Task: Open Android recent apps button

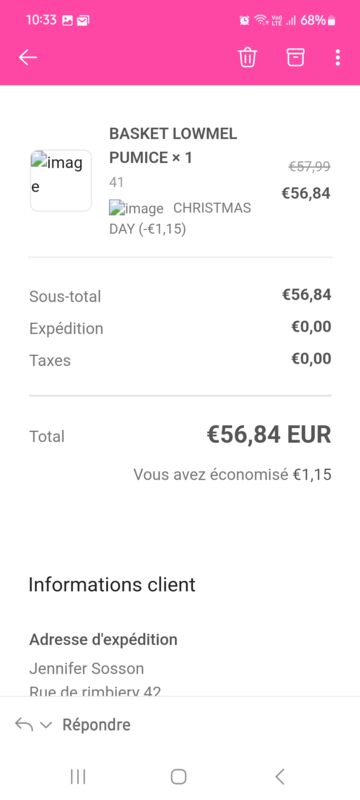Action: (78, 777)
